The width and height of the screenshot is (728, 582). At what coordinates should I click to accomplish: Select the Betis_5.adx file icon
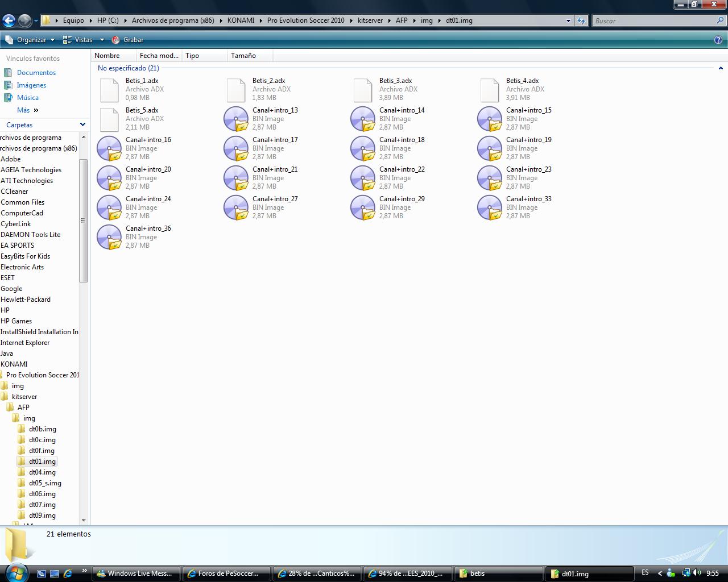coord(109,119)
